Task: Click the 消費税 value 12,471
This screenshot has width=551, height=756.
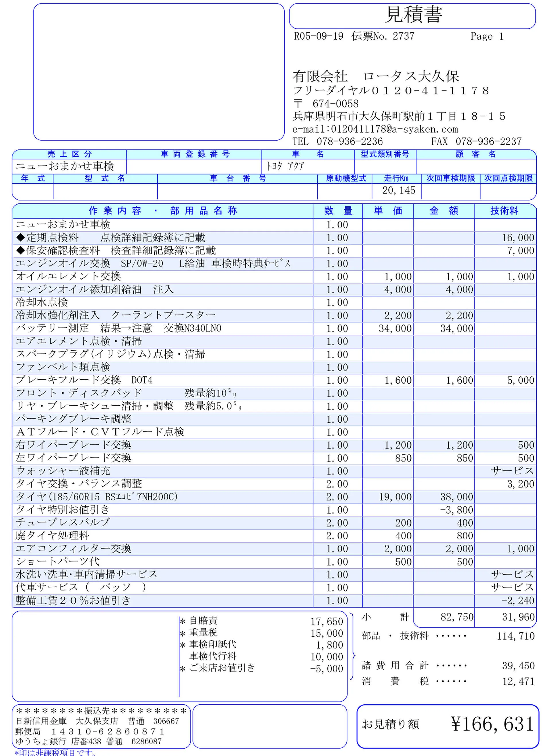Action: tap(518, 682)
